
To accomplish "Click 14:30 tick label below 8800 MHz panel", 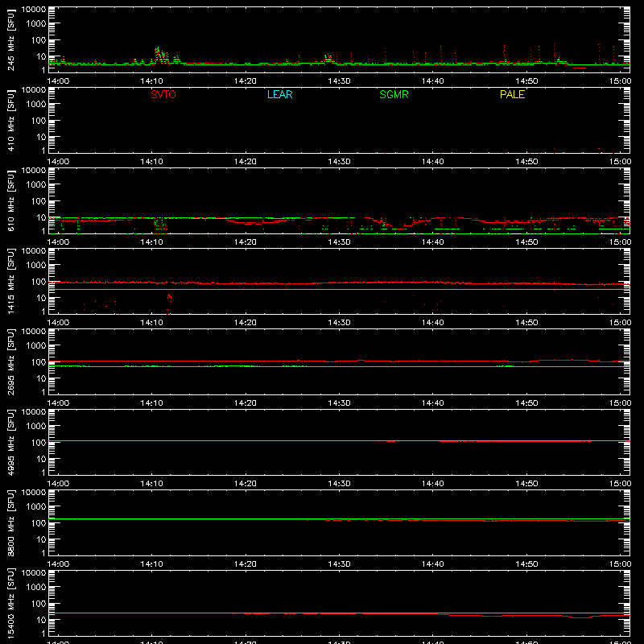I will [339, 564].
